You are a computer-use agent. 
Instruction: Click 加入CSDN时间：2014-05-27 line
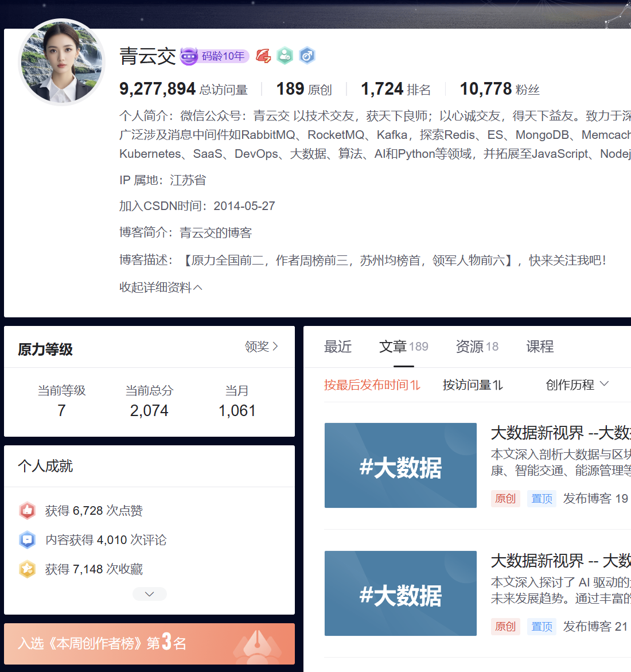[x=197, y=206]
